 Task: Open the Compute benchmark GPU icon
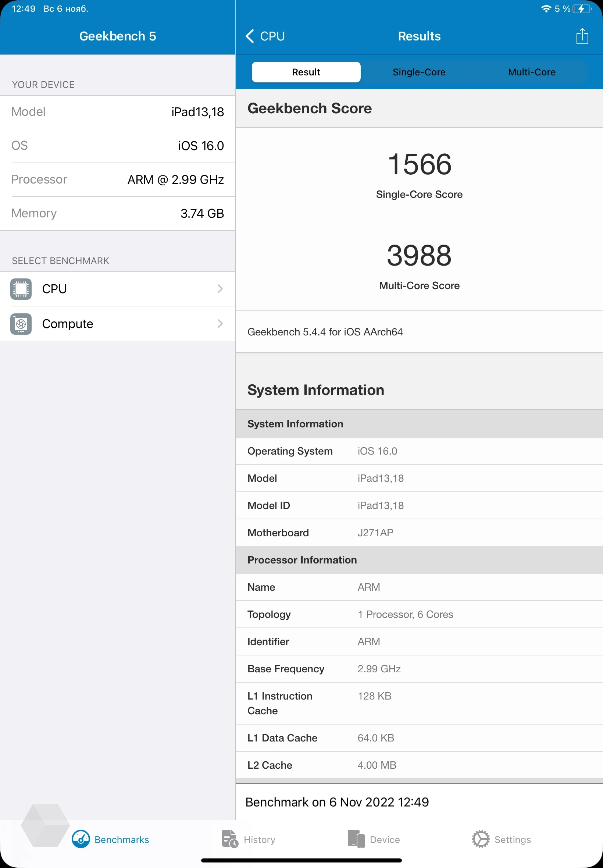[21, 324]
